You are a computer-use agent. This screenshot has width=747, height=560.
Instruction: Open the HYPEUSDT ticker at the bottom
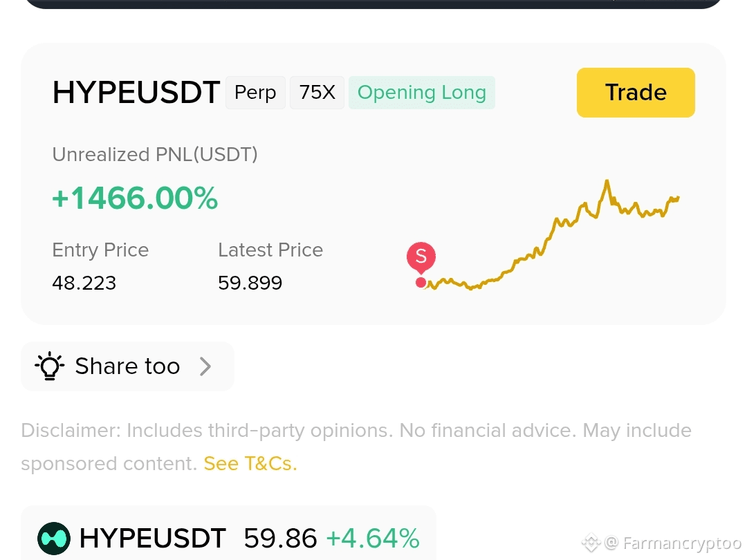[x=152, y=539]
